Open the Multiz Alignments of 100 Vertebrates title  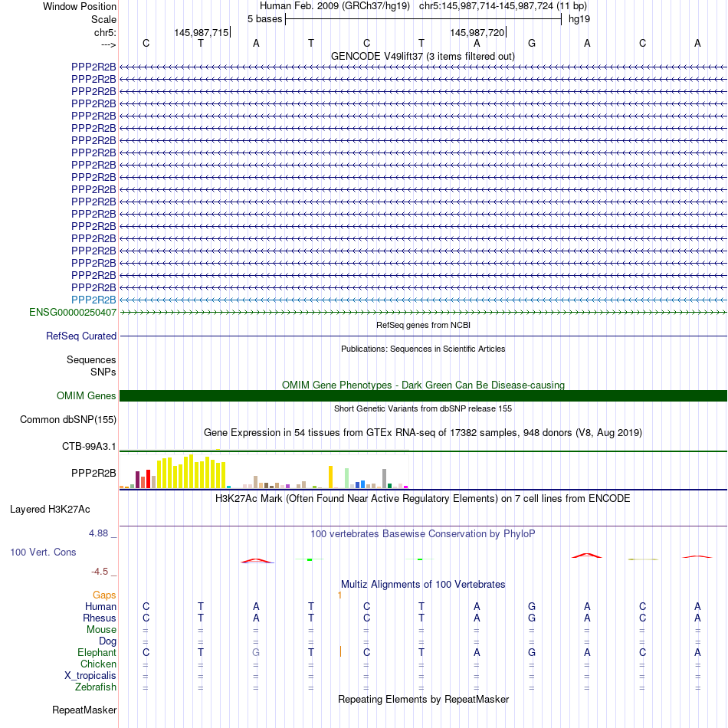[423, 585]
